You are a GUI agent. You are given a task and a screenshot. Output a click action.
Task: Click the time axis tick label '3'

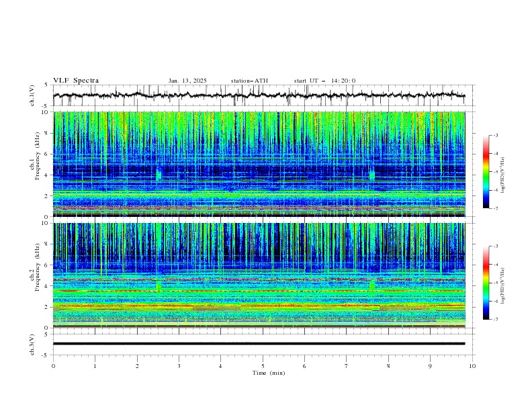point(179,366)
